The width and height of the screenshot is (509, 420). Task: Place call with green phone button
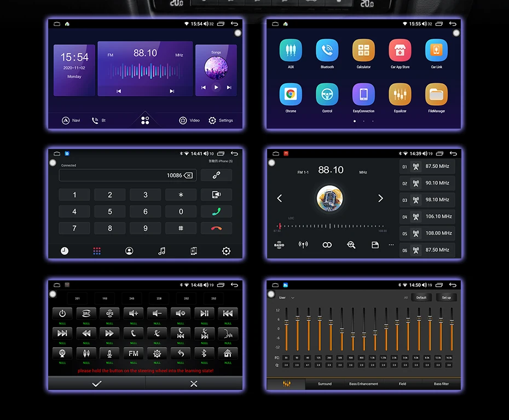pyautogui.click(x=216, y=211)
